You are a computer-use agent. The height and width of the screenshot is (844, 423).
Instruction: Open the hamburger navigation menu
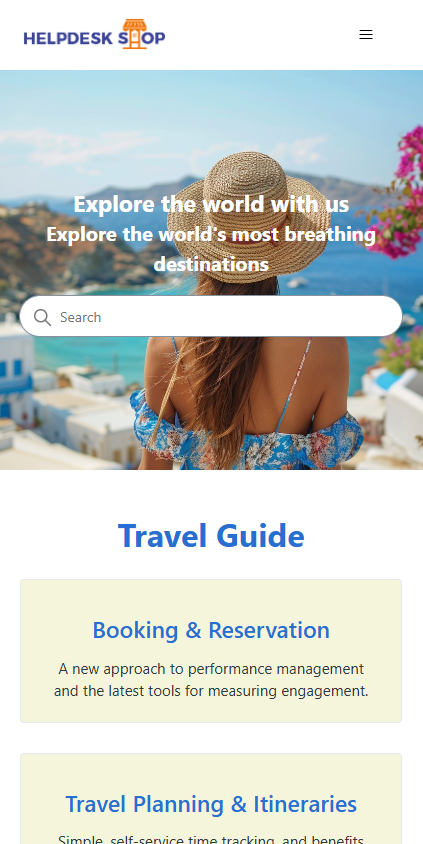[366, 35]
